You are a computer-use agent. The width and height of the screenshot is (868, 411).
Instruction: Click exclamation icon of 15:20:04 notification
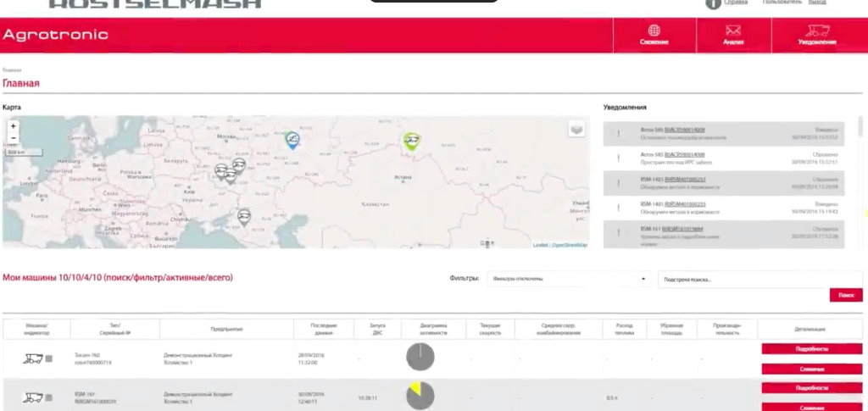[618, 184]
